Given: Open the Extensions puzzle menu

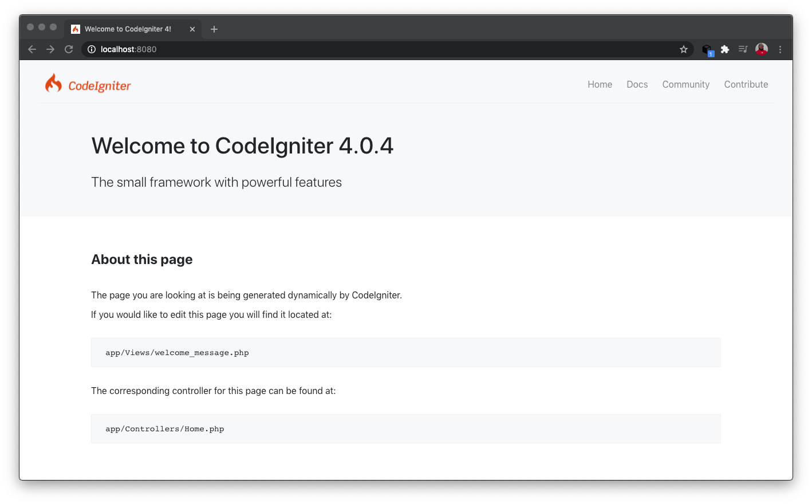Looking at the screenshot, I should pyautogui.click(x=725, y=49).
